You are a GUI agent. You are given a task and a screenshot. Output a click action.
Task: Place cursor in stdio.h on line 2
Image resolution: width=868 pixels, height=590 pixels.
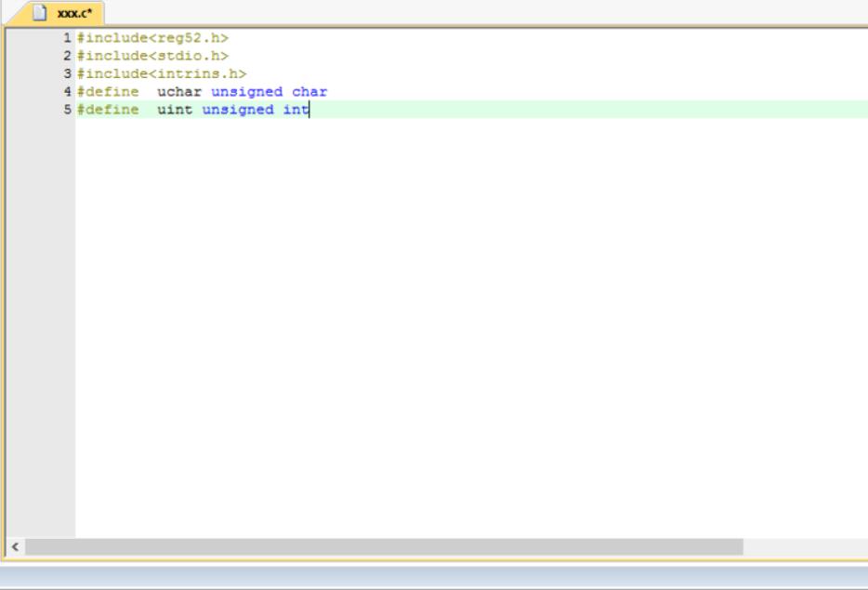[x=189, y=56]
